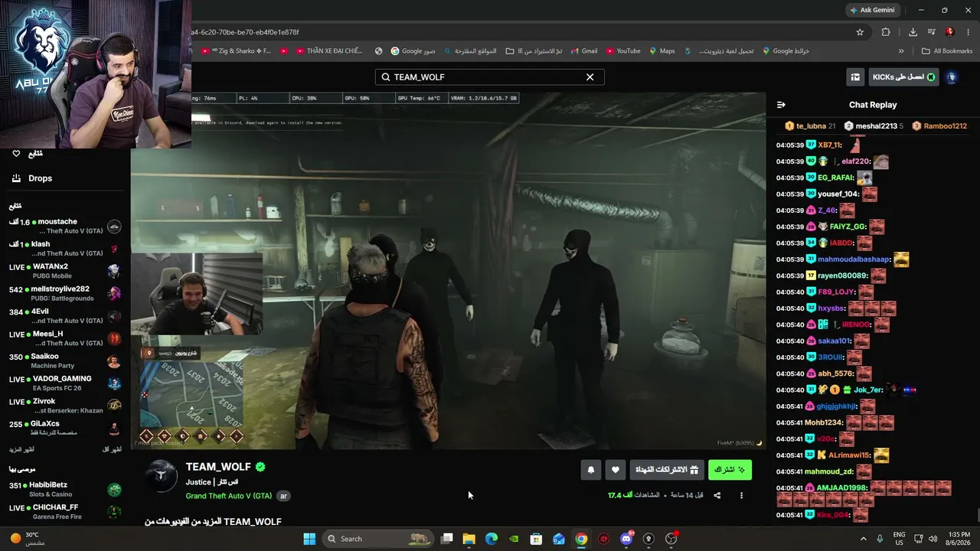This screenshot has height=551, width=980.
Task: Open the VADOR_GAMING live channel
Action: [x=65, y=383]
